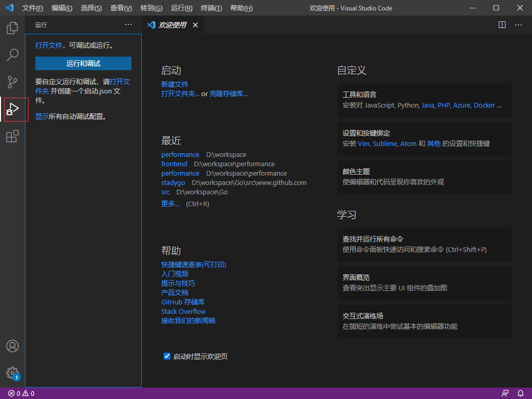Open the 入门视频 link
The width and height of the screenshot is (532, 399).
tap(175, 274)
